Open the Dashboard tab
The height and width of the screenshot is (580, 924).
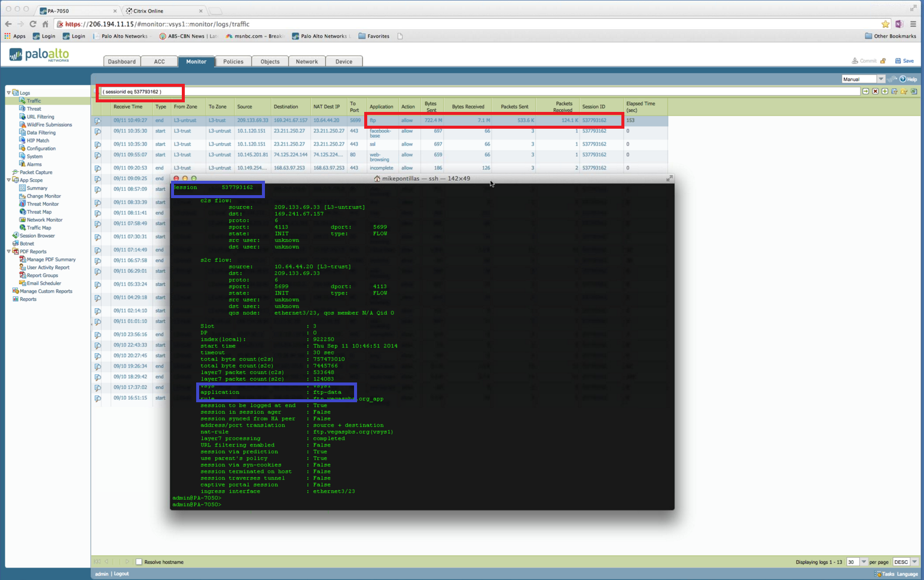click(121, 62)
